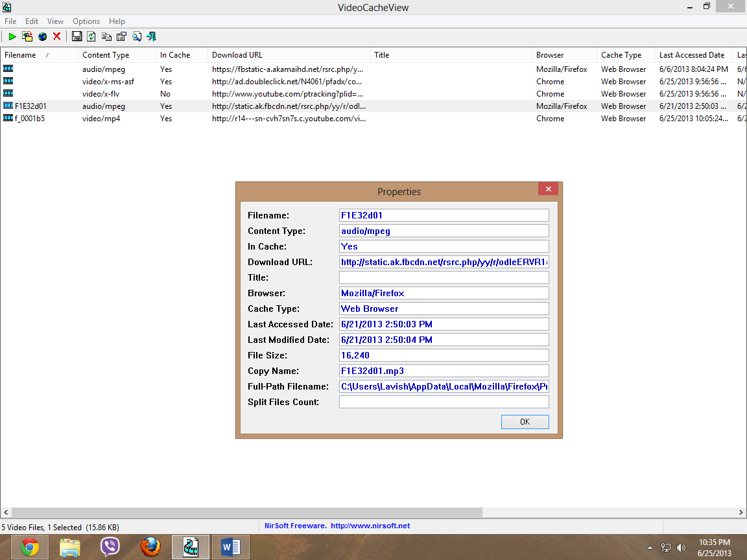
Task: Open the Help menu
Action: [117, 21]
